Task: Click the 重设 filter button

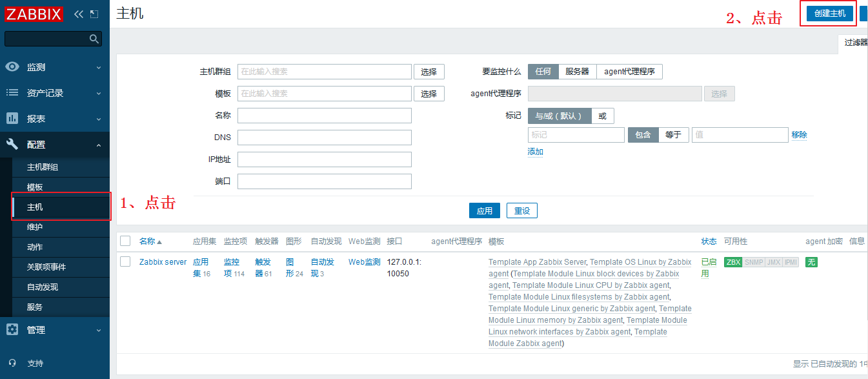Action: tap(522, 210)
